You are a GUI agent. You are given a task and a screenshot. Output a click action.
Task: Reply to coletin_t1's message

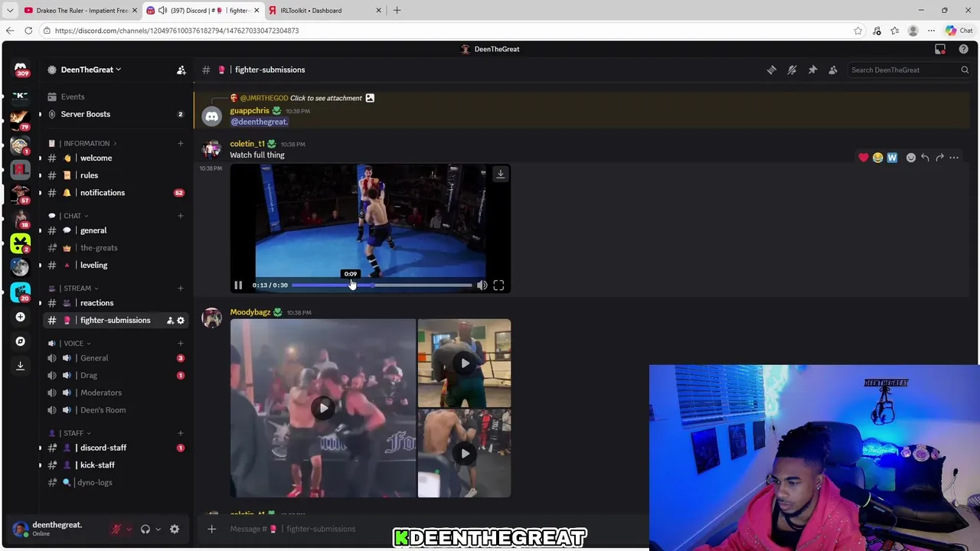click(925, 158)
